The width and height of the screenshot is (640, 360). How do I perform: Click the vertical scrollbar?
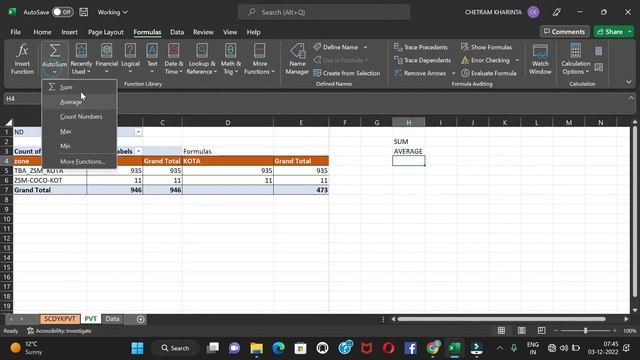pyautogui.click(x=635, y=211)
